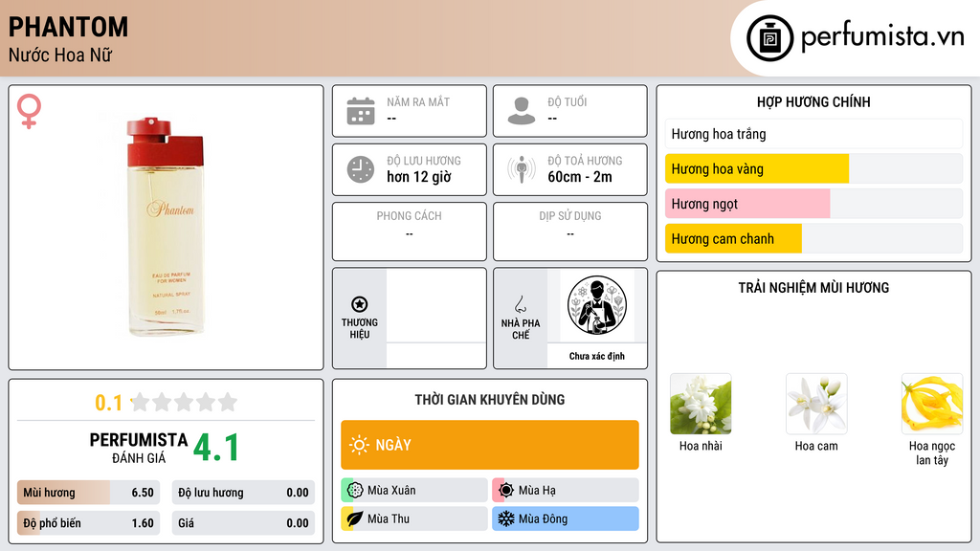Click the Giá 0.00 score bar

pyautogui.click(x=243, y=523)
